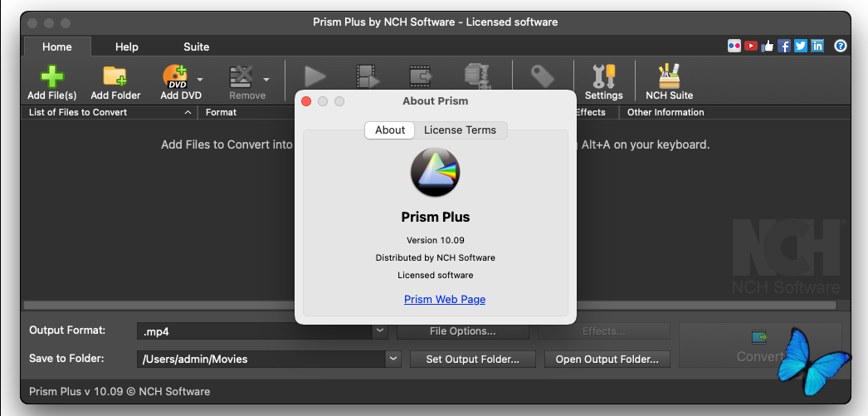This screenshot has height=416, width=868.
Task: Click the Facebook share icon
Action: (x=783, y=46)
